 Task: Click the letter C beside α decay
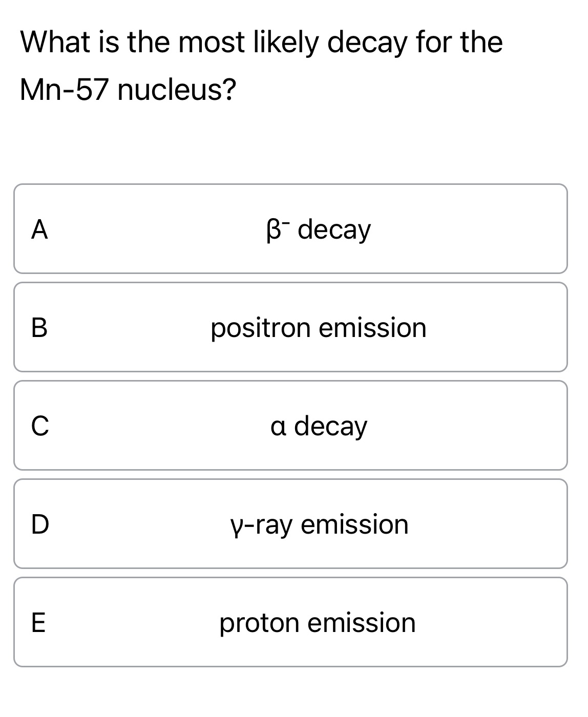point(40,426)
